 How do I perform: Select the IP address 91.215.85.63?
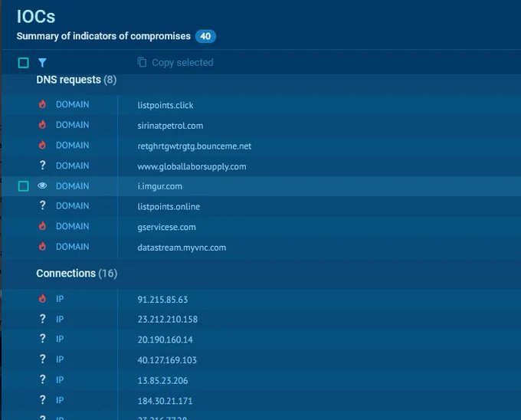point(162,300)
